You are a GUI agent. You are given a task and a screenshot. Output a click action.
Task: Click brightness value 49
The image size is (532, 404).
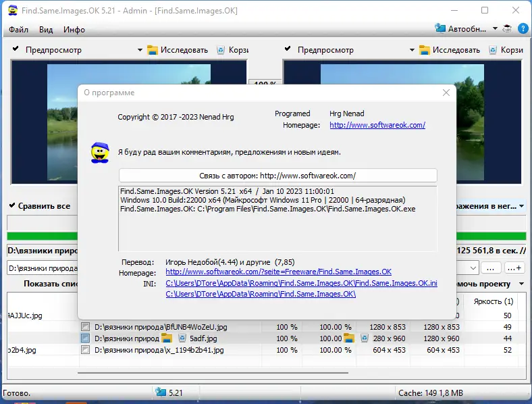pyautogui.click(x=507, y=327)
